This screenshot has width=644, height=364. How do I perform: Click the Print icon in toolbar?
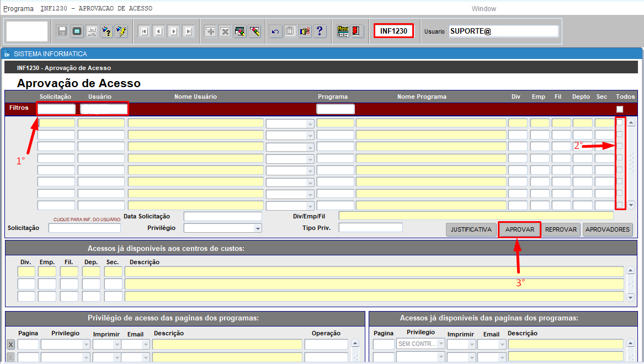pyautogui.click(x=92, y=31)
